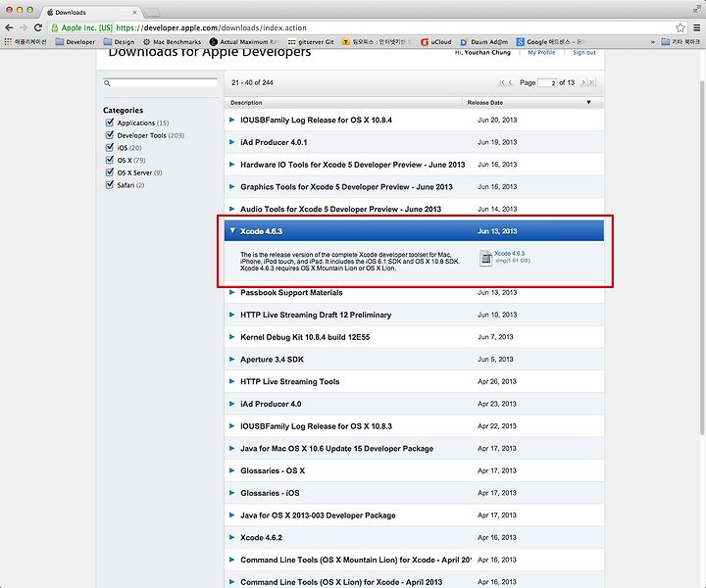Expand Kernel Debug Kit 10.8.4 row
Screen dimensions: 706x588
click(x=231, y=337)
